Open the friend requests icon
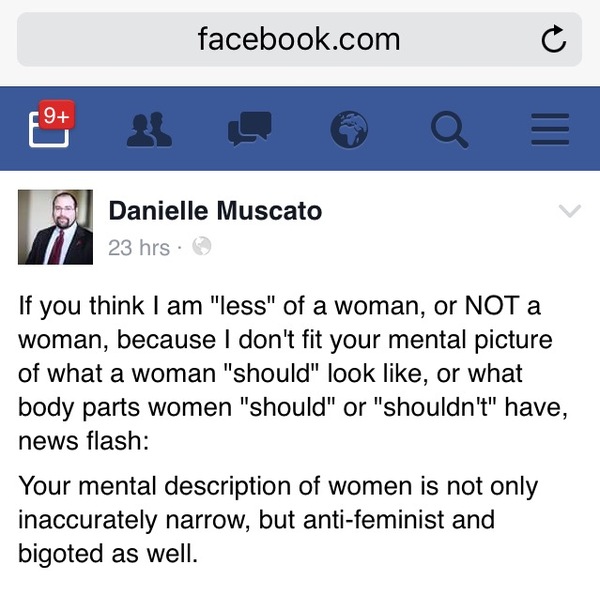 pos(150,129)
